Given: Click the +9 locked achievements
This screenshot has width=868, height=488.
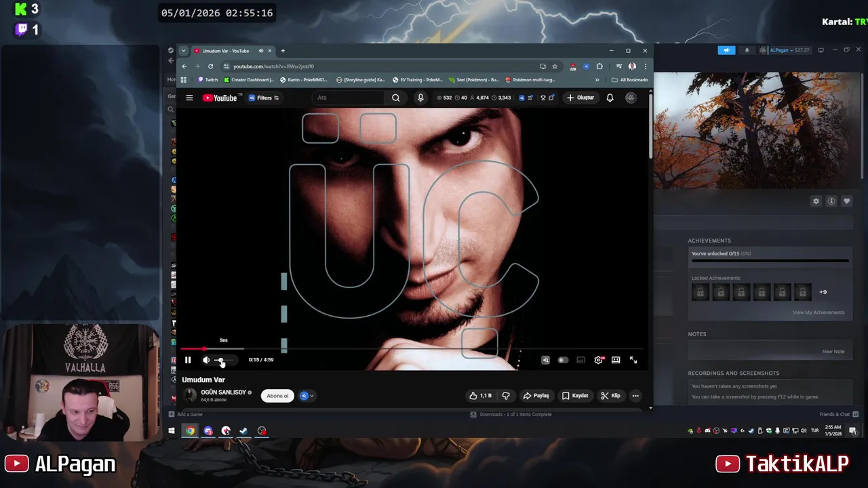Looking at the screenshot, I should [x=823, y=292].
